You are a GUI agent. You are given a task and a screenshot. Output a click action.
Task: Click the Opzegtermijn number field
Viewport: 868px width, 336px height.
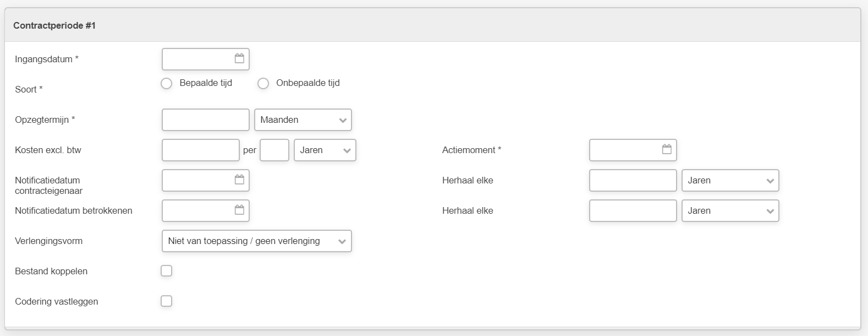(206, 120)
